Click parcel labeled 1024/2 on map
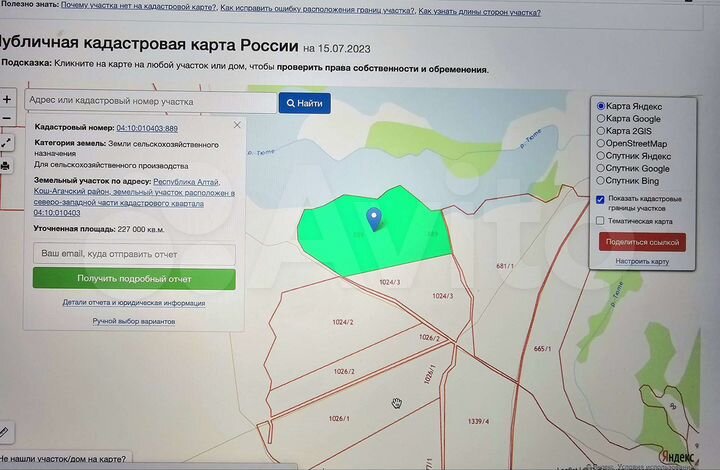 pos(343,322)
